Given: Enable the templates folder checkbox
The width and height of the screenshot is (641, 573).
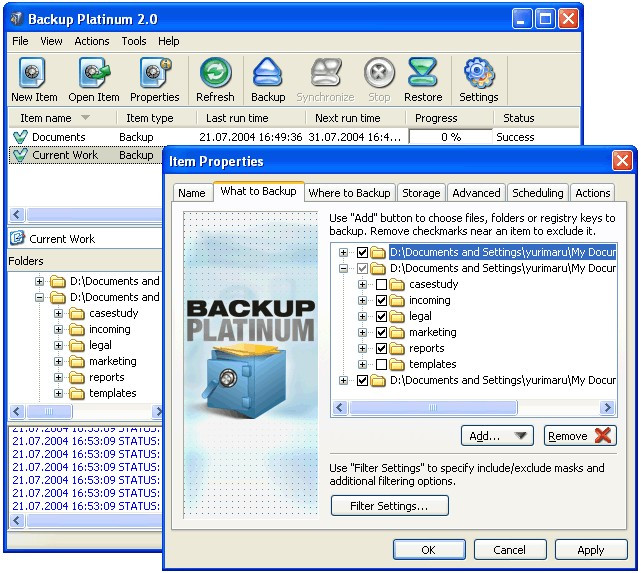Looking at the screenshot, I should coord(381,364).
